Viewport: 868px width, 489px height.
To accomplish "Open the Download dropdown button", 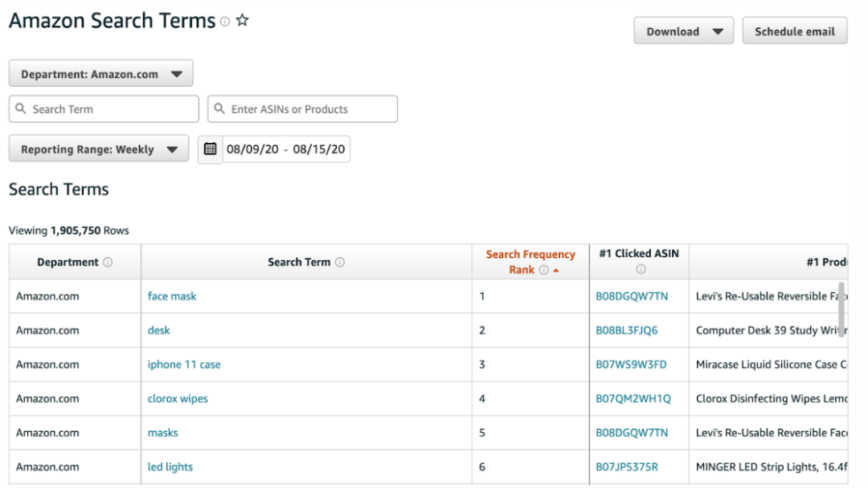I will coord(684,31).
